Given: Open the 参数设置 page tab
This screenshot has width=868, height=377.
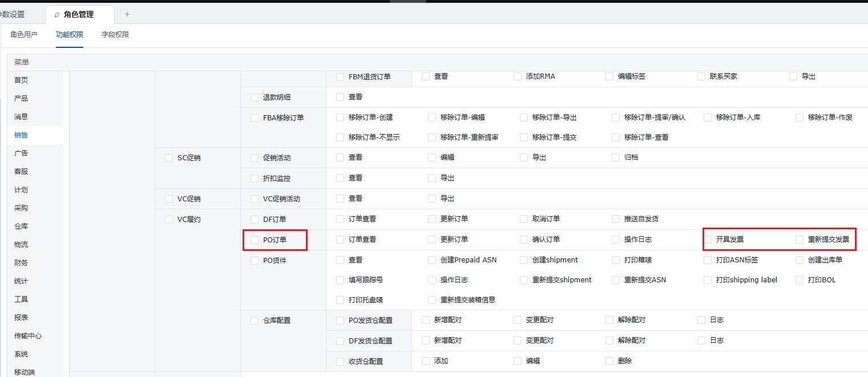Looking at the screenshot, I should [x=13, y=14].
